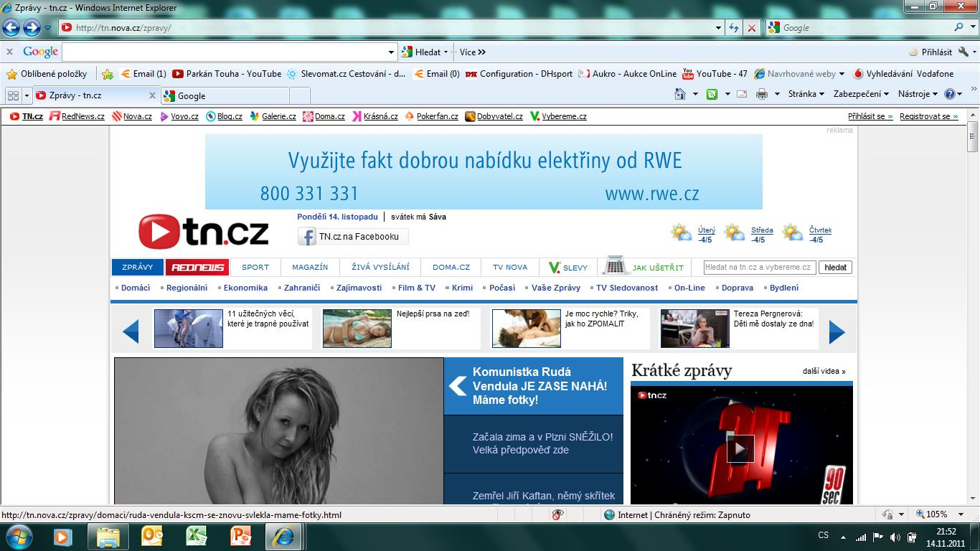Open the 'Tereza Pergnerová' article thumbnail

pyautogui.click(x=694, y=329)
